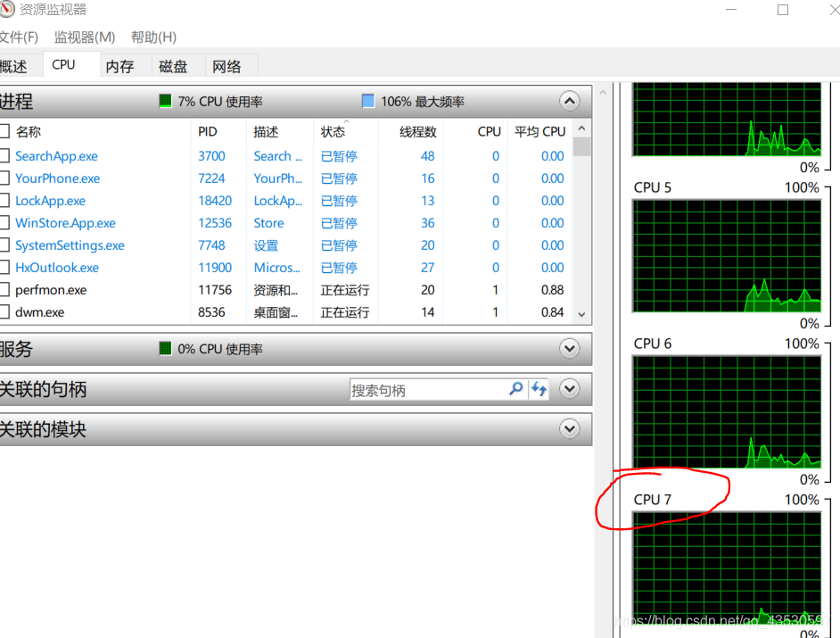Click the Resource Monitor app icon in title bar

point(6,9)
